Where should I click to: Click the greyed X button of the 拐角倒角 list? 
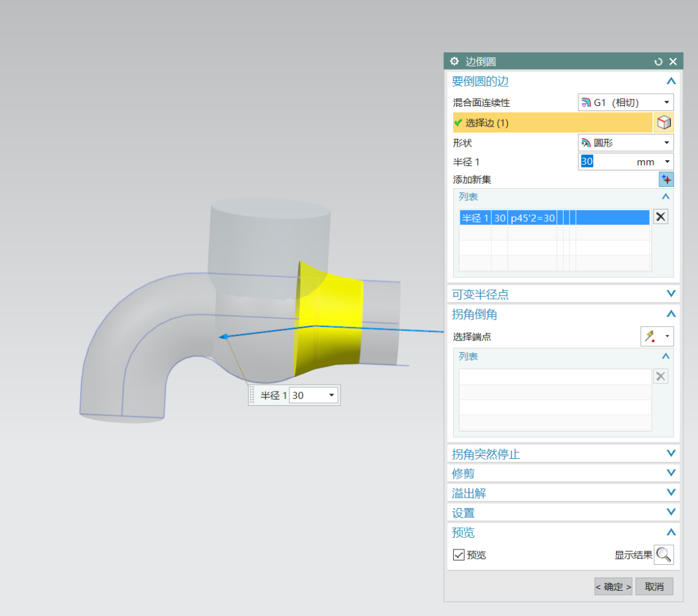tap(661, 376)
